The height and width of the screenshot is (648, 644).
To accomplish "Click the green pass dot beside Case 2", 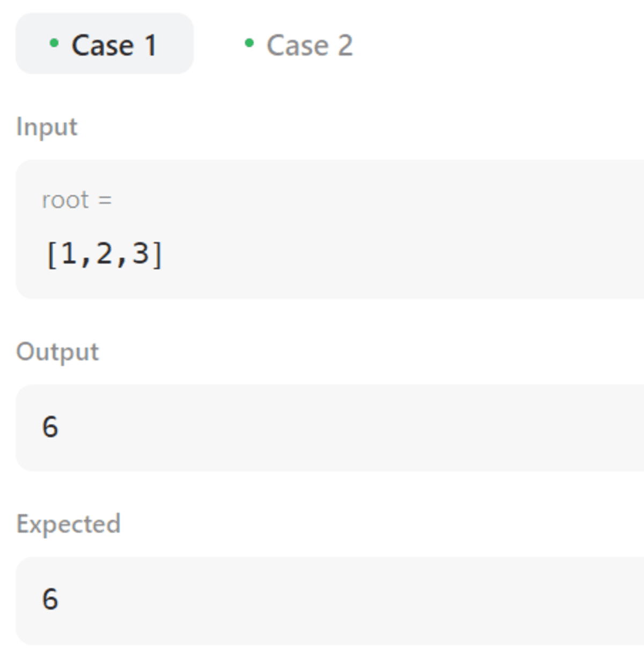I will (249, 43).
